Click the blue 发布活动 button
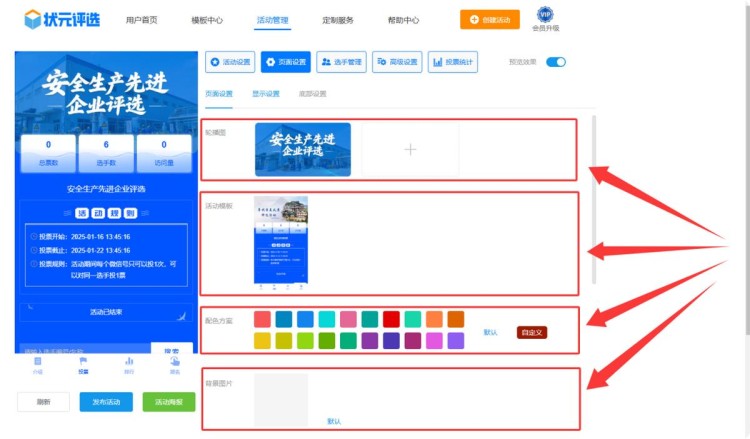This screenshot has height=439, width=750. (x=105, y=402)
